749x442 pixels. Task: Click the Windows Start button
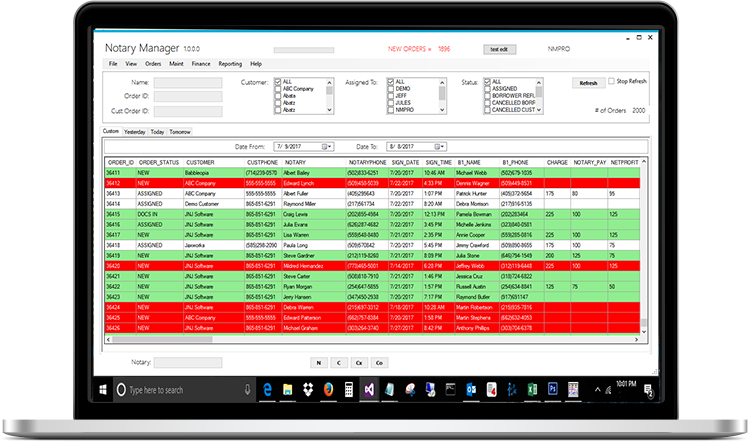105,389
